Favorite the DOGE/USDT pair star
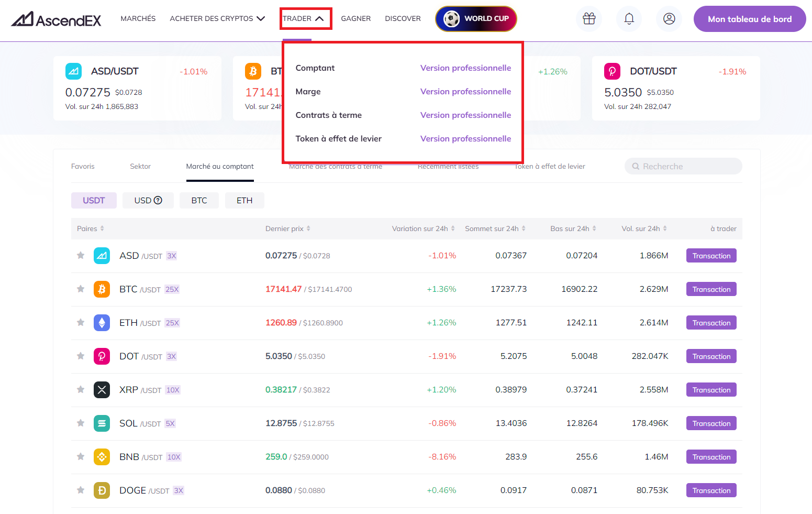Image resolution: width=812 pixels, height=514 pixels. pyautogui.click(x=81, y=490)
